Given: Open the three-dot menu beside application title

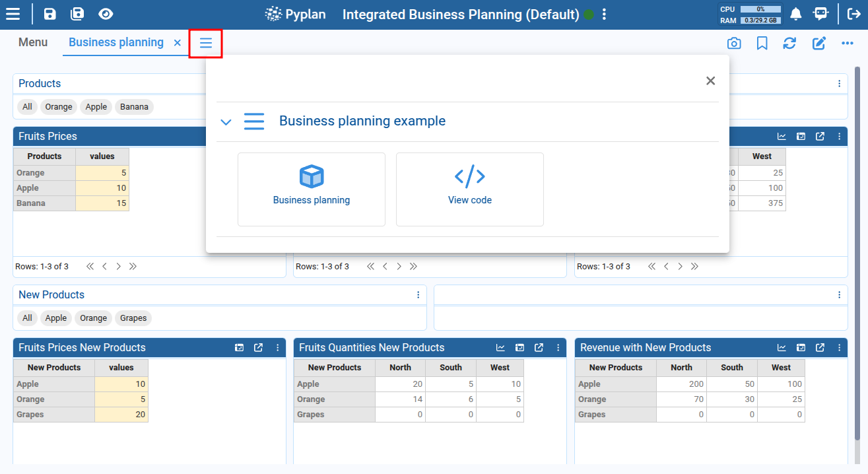Looking at the screenshot, I should [605, 15].
